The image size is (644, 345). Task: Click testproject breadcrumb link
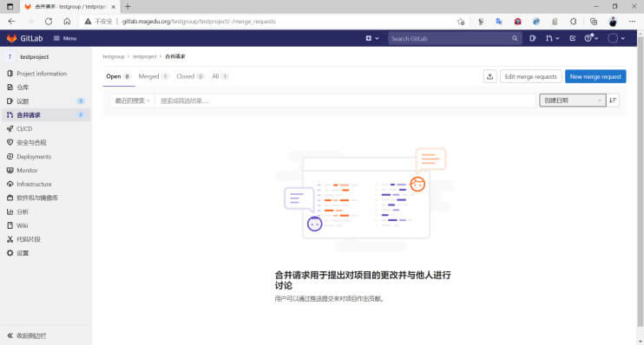[145, 56]
